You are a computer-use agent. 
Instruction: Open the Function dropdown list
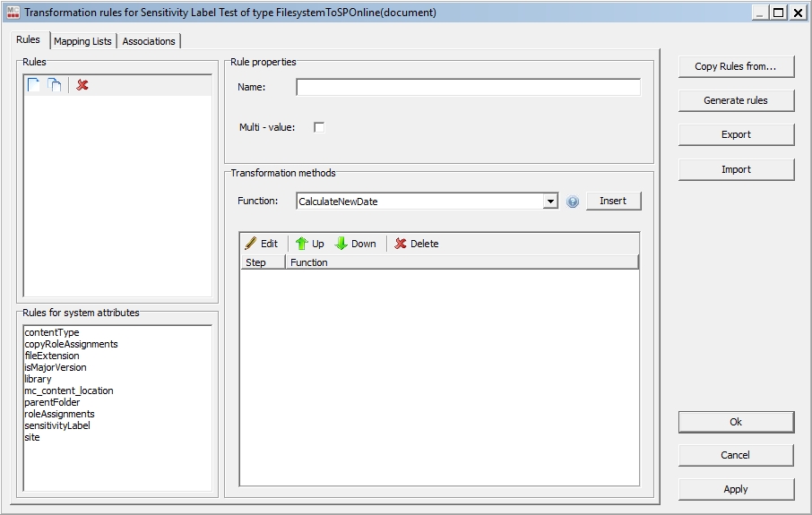550,202
